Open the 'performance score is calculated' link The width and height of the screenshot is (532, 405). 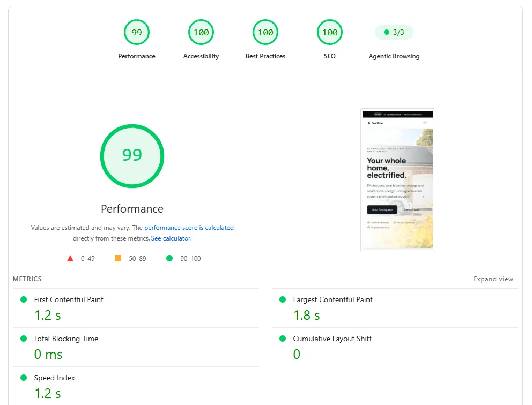(189, 228)
